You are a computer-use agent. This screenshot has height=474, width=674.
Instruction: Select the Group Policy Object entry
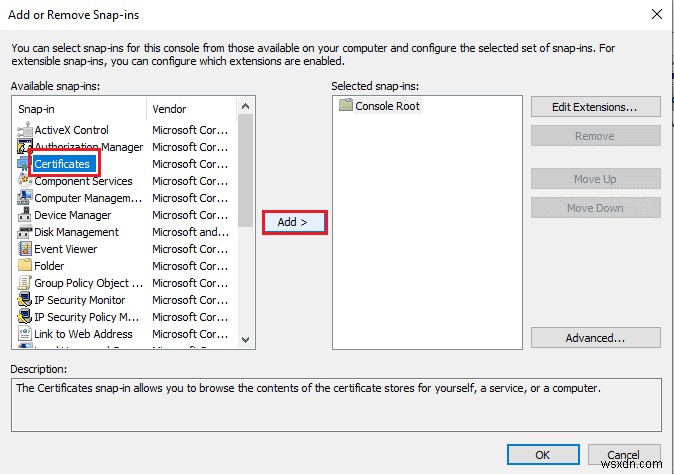coord(89,283)
